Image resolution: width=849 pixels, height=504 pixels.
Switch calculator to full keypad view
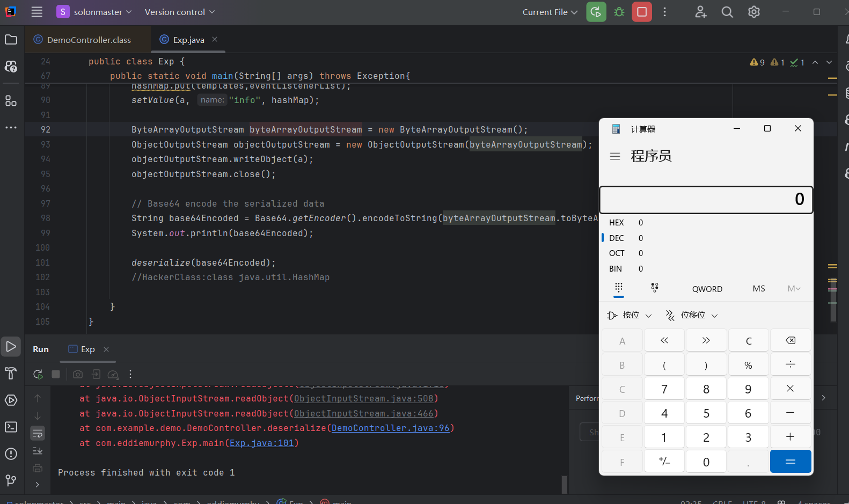point(619,288)
